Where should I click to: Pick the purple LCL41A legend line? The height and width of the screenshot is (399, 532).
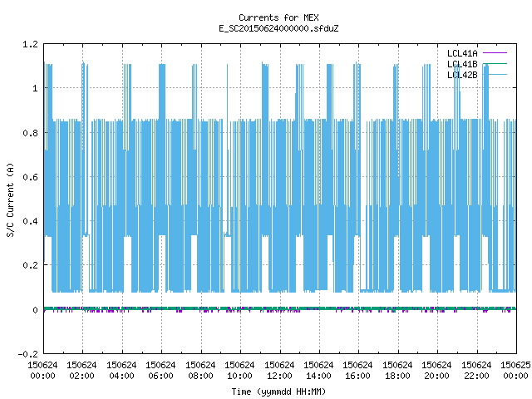click(495, 53)
